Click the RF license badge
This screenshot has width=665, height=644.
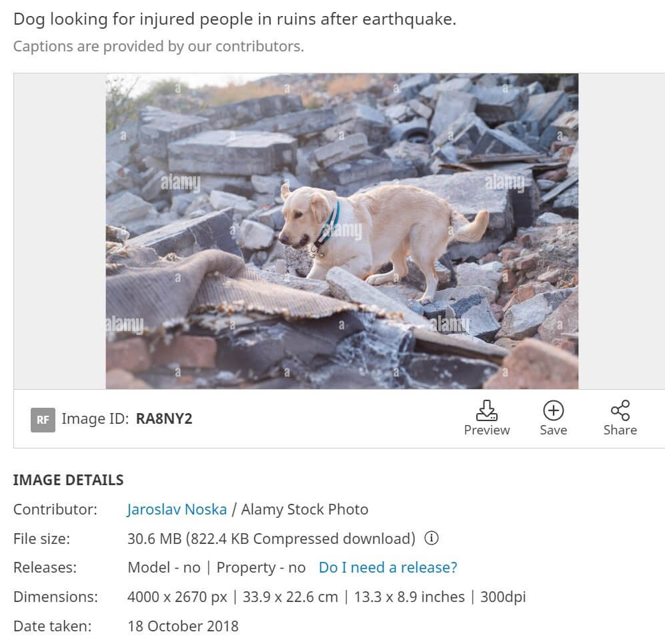pyautogui.click(x=43, y=420)
